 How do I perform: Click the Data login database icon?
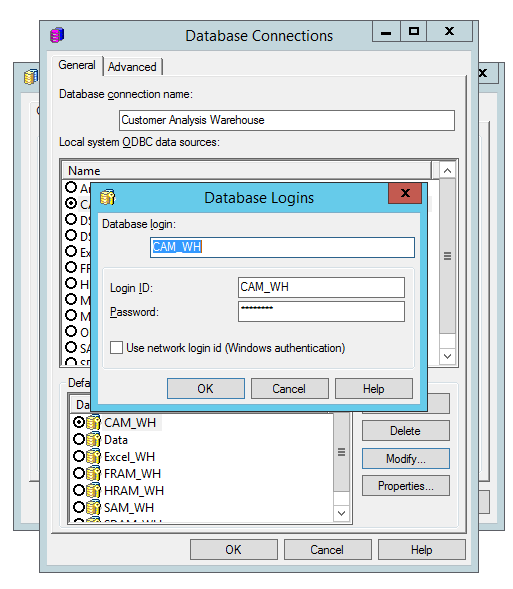click(x=93, y=439)
